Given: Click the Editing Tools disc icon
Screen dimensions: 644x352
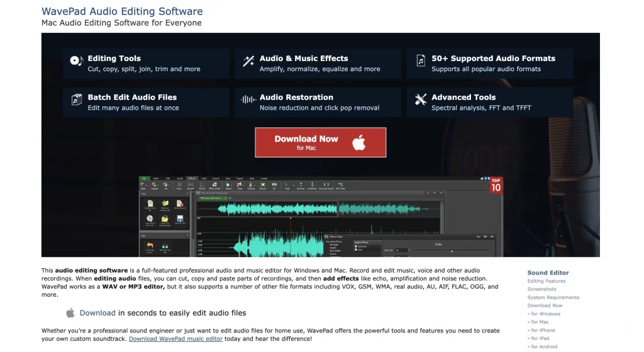Looking at the screenshot, I should (x=77, y=61).
